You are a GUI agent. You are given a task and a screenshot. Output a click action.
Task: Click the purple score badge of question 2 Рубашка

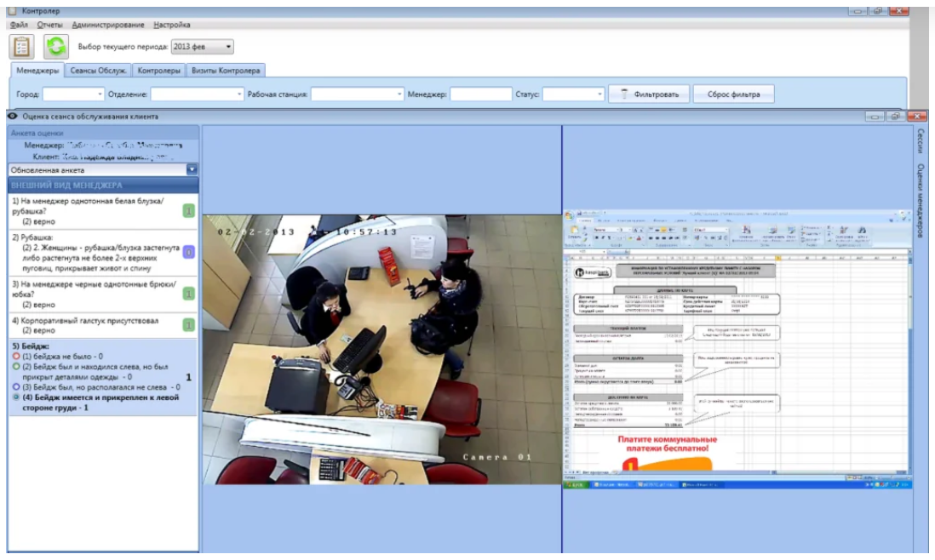(x=188, y=252)
